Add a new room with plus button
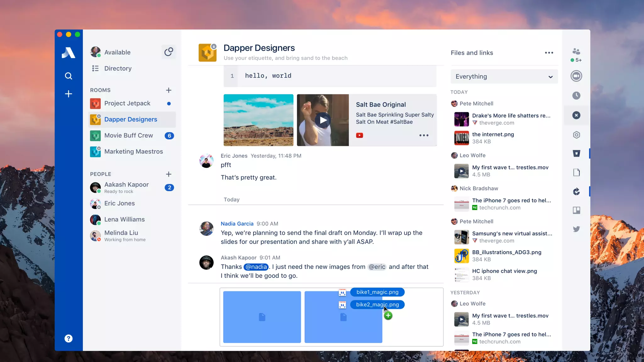644x362 pixels. click(169, 90)
